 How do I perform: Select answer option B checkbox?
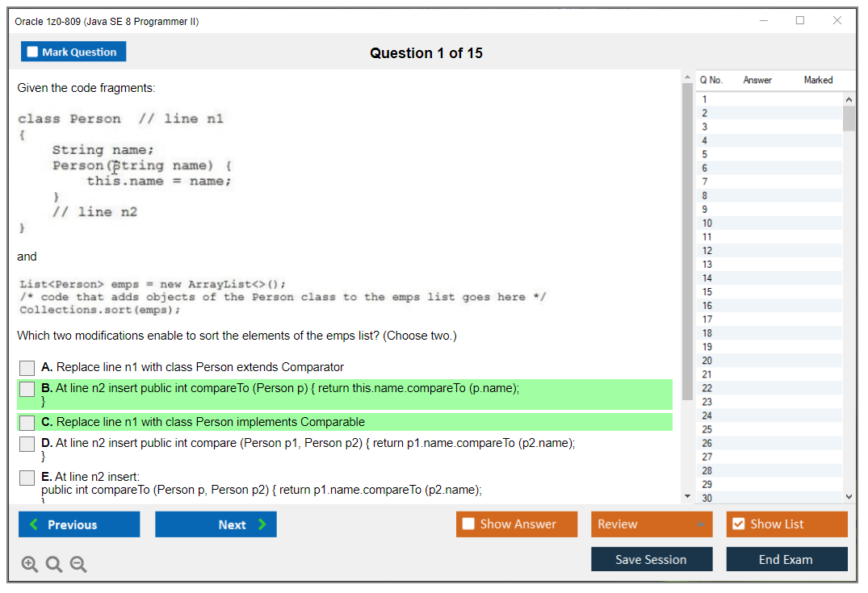click(27, 388)
